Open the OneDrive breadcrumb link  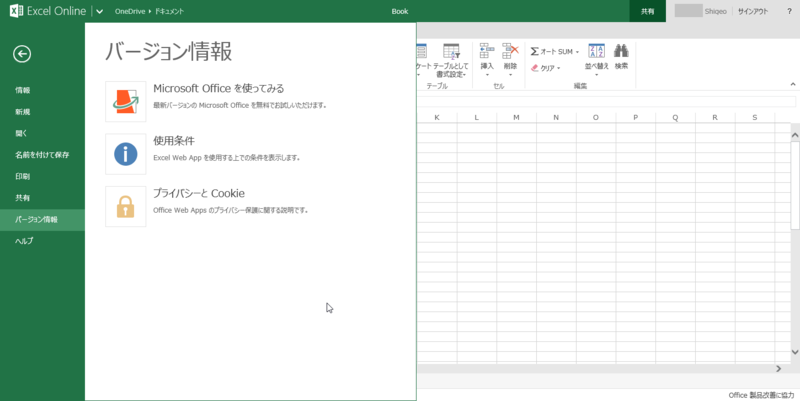[x=130, y=11]
